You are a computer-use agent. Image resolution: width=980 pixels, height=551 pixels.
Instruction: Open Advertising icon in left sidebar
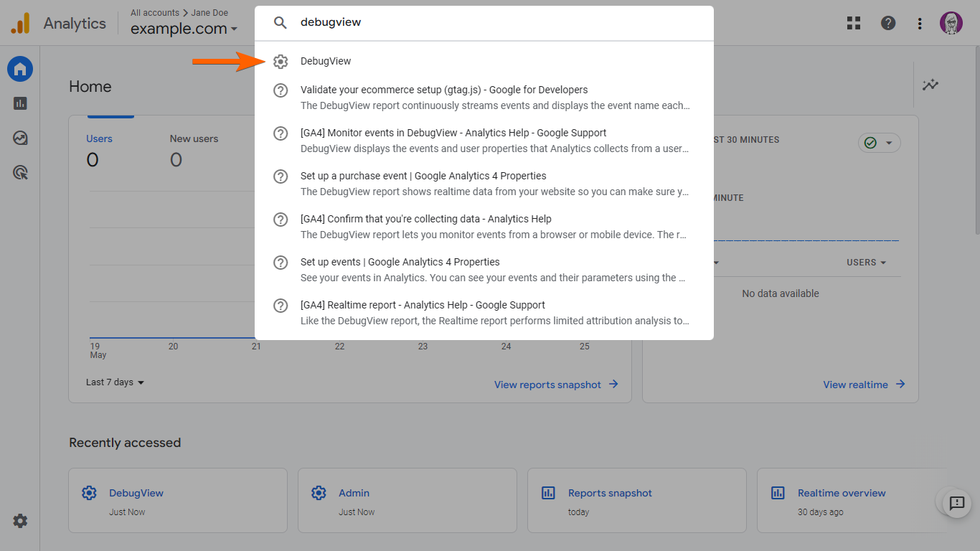click(x=20, y=172)
